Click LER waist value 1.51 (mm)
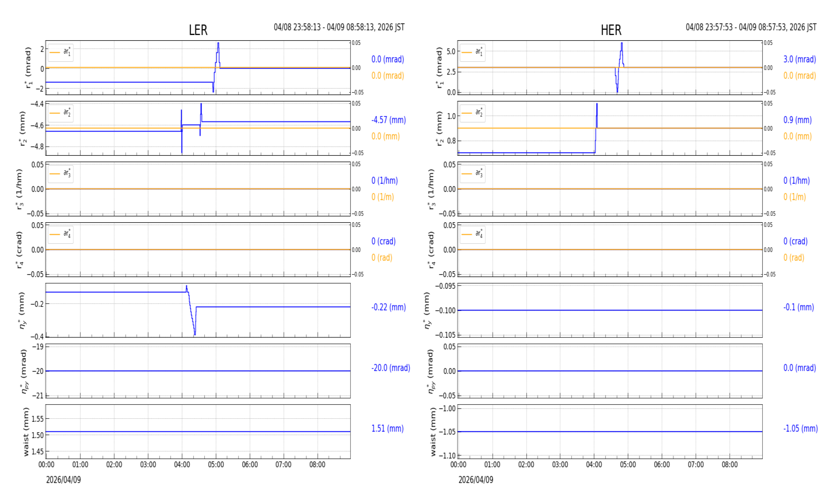The image size is (824, 504). [387, 429]
